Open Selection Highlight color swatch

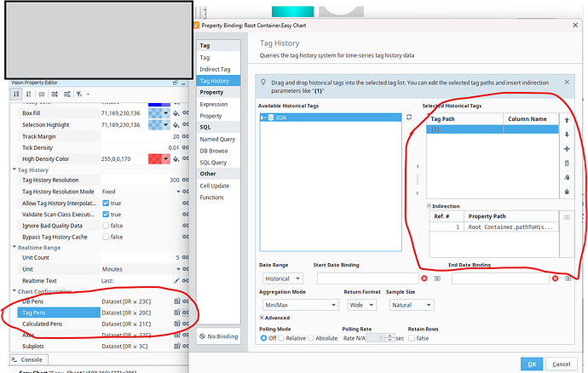coord(159,124)
